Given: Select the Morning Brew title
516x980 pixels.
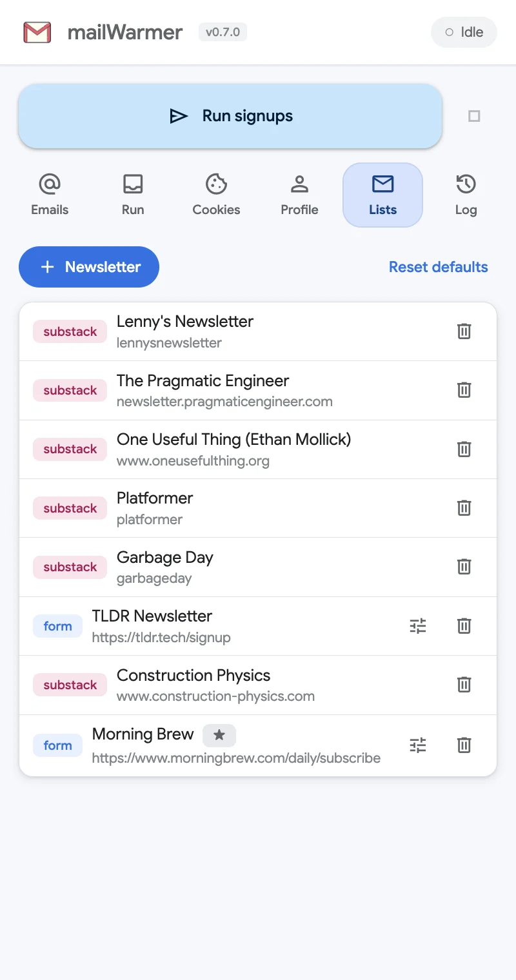Looking at the screenshot, I should [x=143, y=734].
